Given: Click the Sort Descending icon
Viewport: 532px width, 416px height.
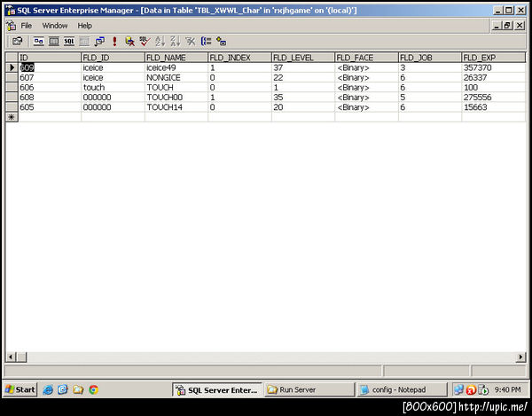Looking at the screenshot, I should click(175, 42).
